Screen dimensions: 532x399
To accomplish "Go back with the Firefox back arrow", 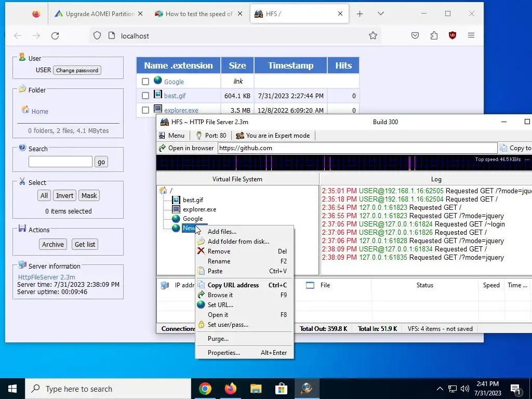I will [18, 36].
